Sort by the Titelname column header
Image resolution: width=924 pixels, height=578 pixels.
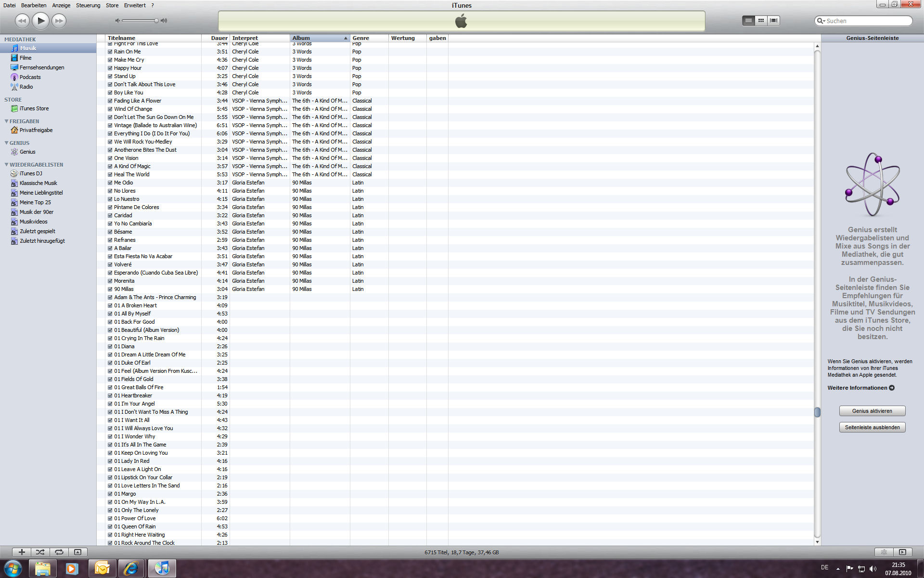(153, 38)
